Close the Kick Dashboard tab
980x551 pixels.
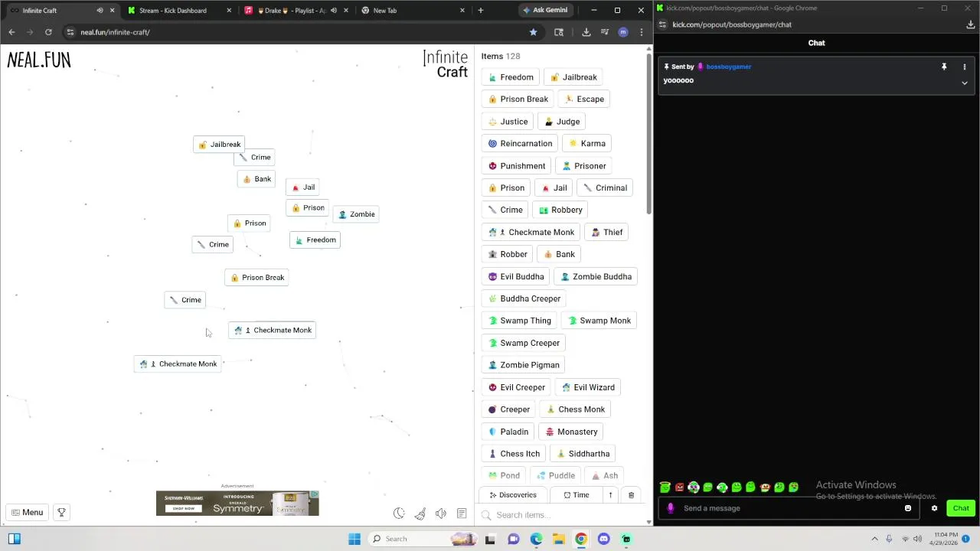pyautogui.click(x=229, y=11)
